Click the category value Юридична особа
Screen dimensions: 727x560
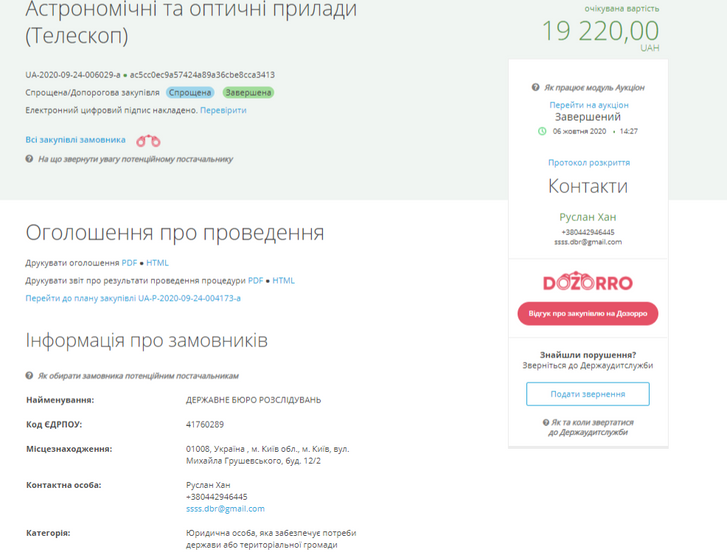[x=271, y=539]
